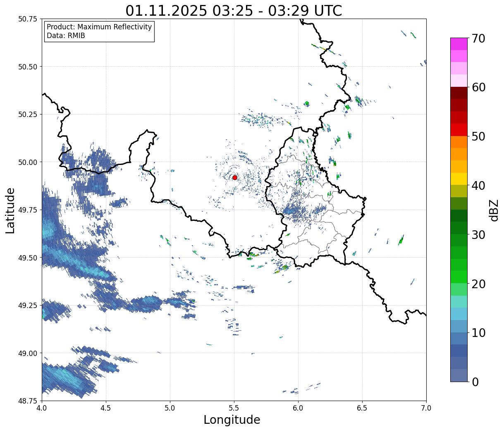The image size is (504, 430).
Task: Click the 48.75 latitude tick label
Action: [x=28, y=401]
